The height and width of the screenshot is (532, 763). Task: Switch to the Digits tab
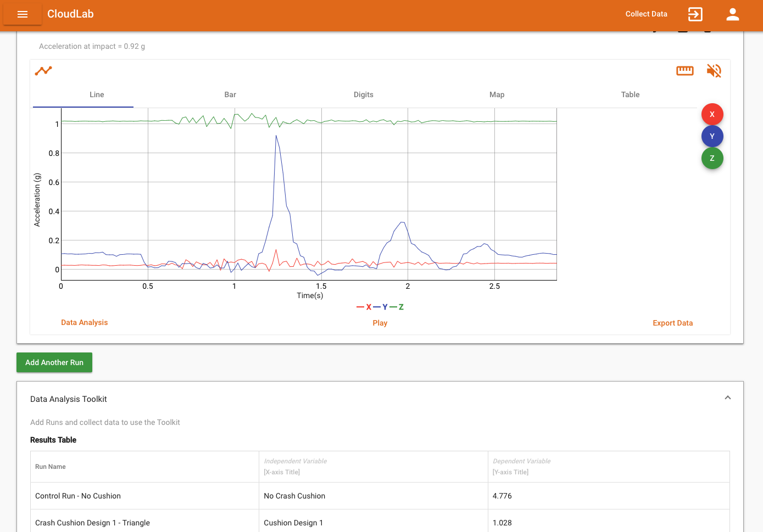(x=363, y=94)
